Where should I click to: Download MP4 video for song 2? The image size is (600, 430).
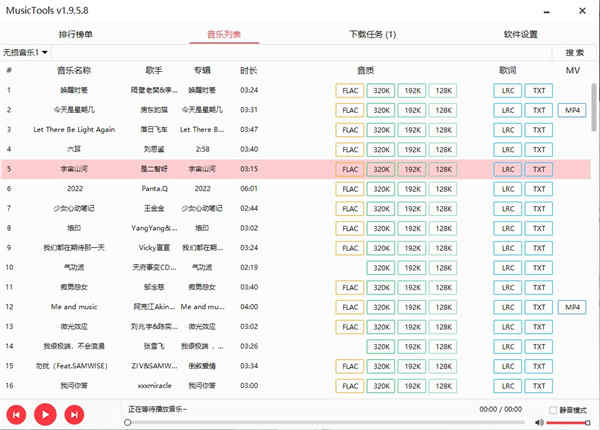click(572, 110)
